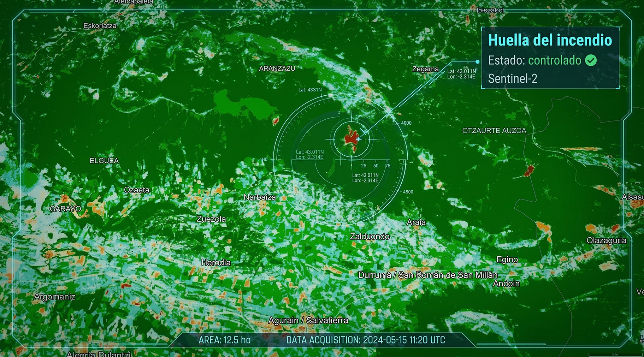Select the Herodia place label
644x357 pixels.
click(x=216, y=263)
